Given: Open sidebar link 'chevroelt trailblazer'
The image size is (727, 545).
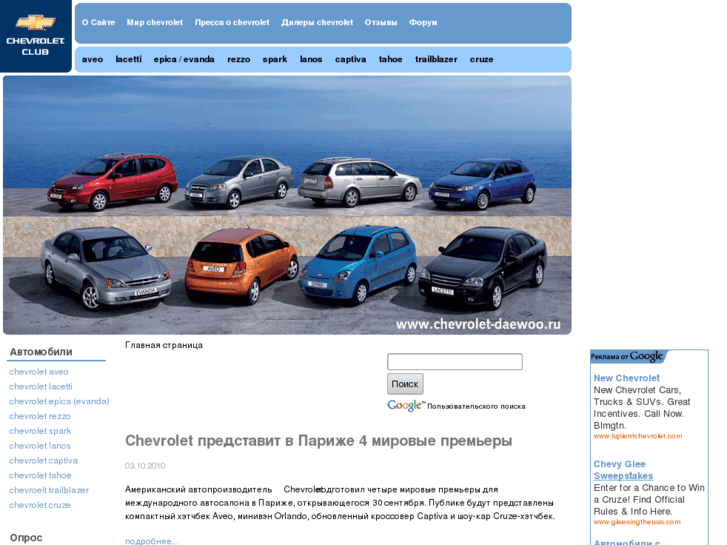Looking at the screenshot, I should pyautogui.click(x=49, y=491).
